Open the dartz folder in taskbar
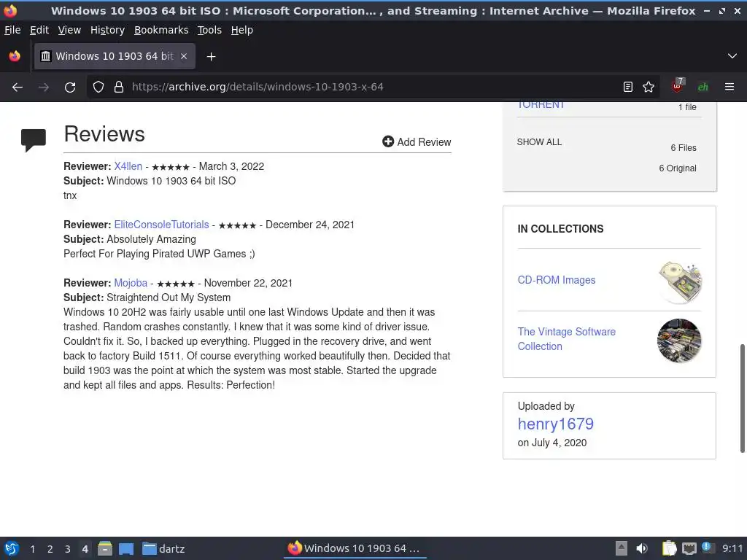The height and width of the screenshot is (560, 747). click(163, 549)
